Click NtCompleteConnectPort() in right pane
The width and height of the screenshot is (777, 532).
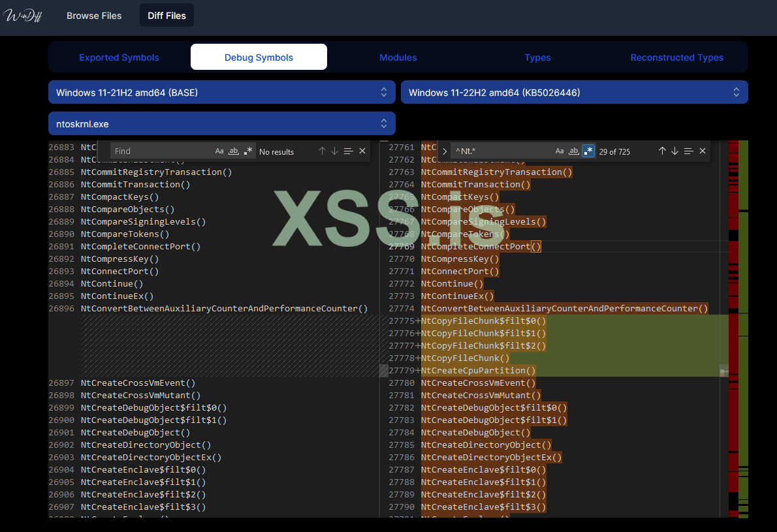(481, 247)
